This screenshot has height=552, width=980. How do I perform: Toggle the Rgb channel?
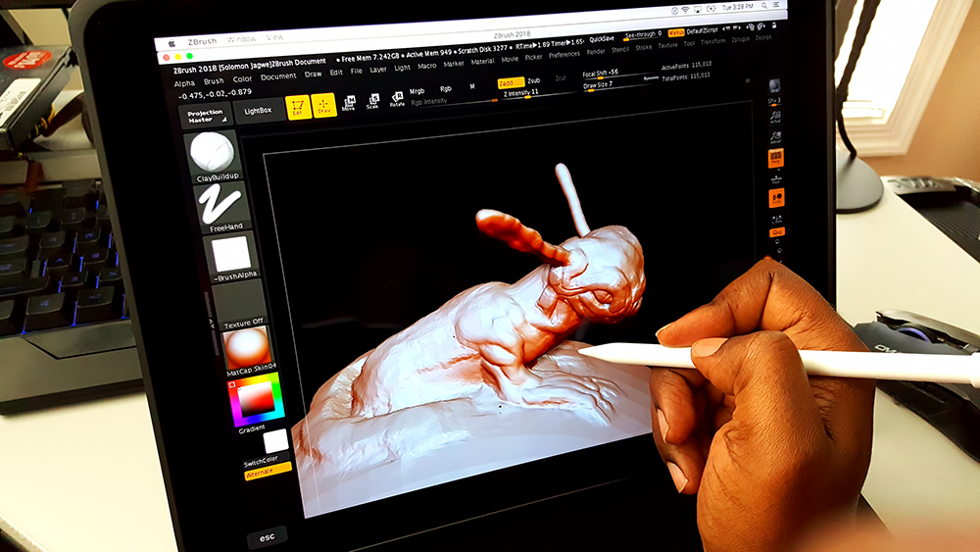[x=446, y=89]
